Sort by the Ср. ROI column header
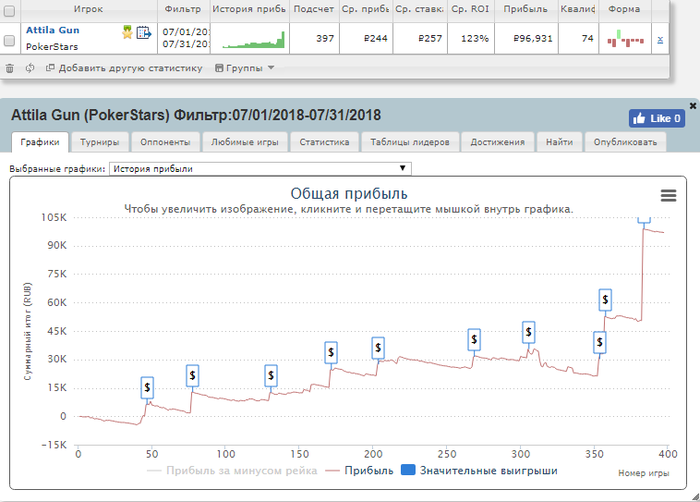Viewport: 700px width, 502px height. (x=470, y=9)
